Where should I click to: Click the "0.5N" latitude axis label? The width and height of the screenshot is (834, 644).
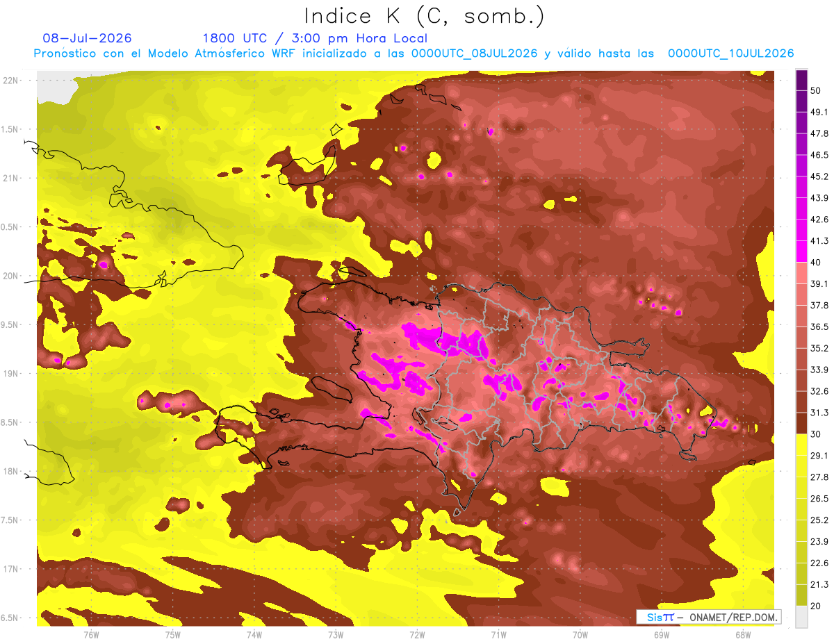10,227
